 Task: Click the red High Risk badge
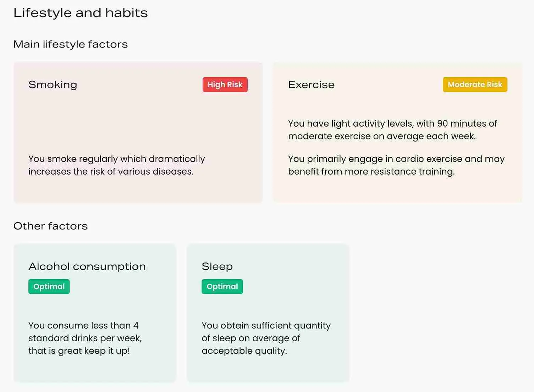pos(225,85)
